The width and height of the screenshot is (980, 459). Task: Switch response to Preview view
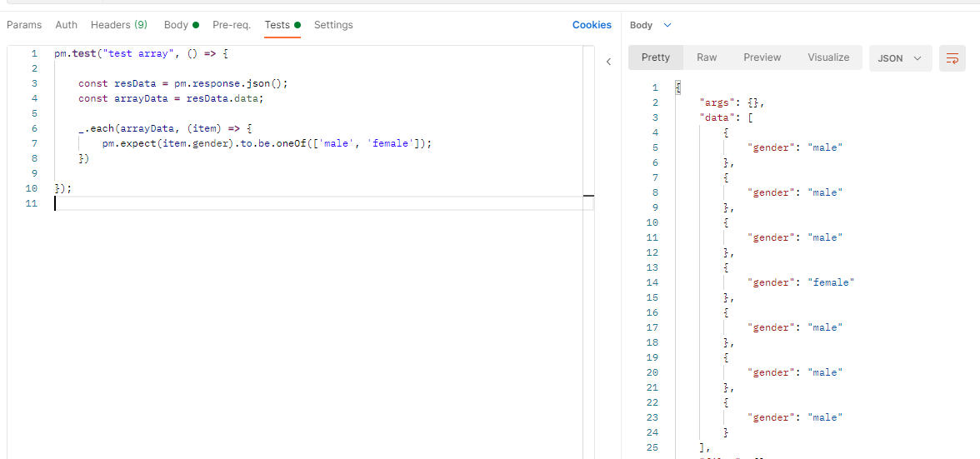pos(762,57)
